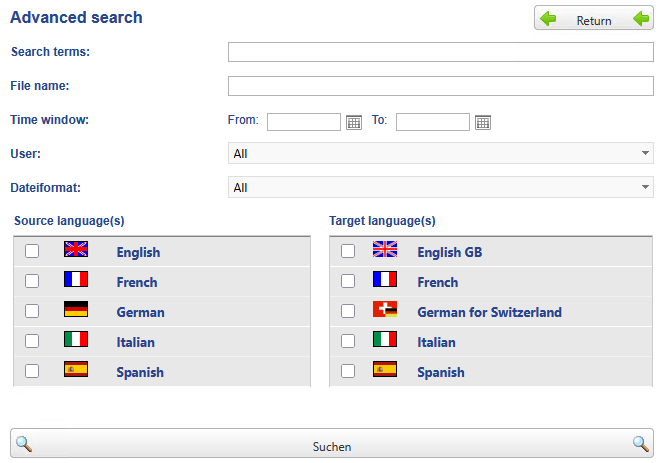The height and width of the screenshot is (463, 660).
Task: Click the English UK flag in source languages
Action: pos(76,250)
